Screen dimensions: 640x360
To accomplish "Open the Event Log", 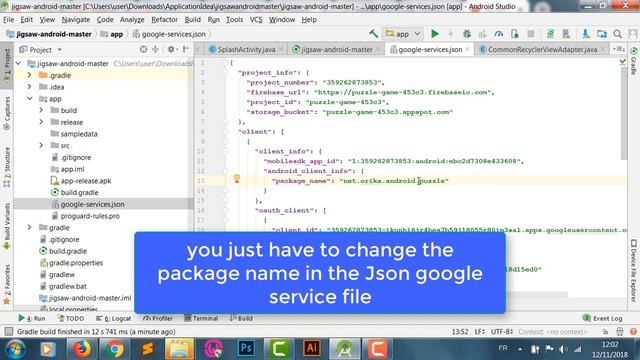I will (x=602, y=318).
